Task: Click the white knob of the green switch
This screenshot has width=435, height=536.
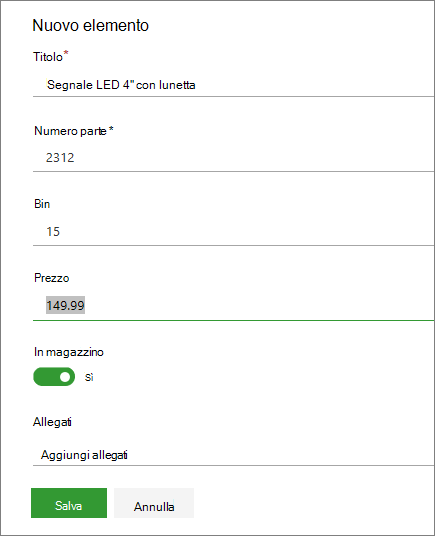Action: tap(65, 377)
